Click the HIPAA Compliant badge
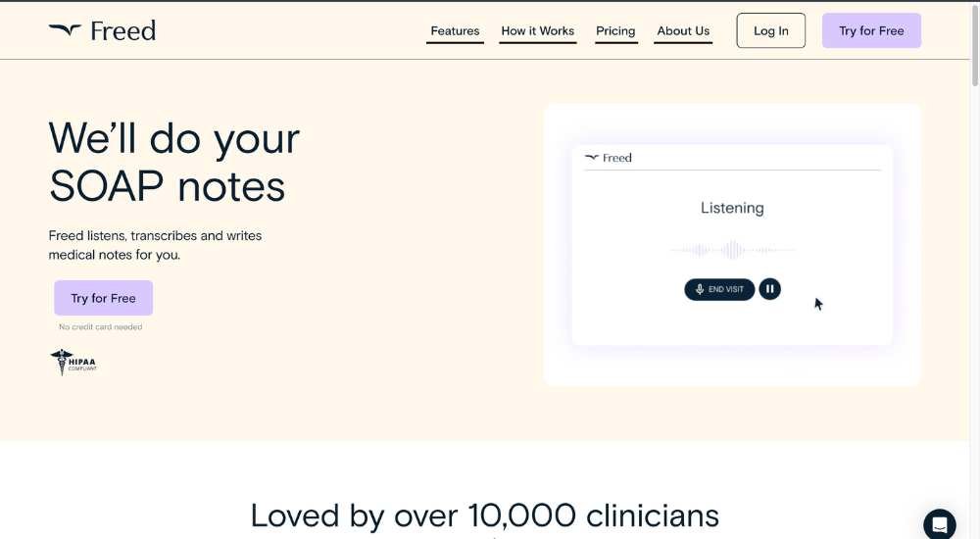 pyautogui.click(x=73, y=362)
